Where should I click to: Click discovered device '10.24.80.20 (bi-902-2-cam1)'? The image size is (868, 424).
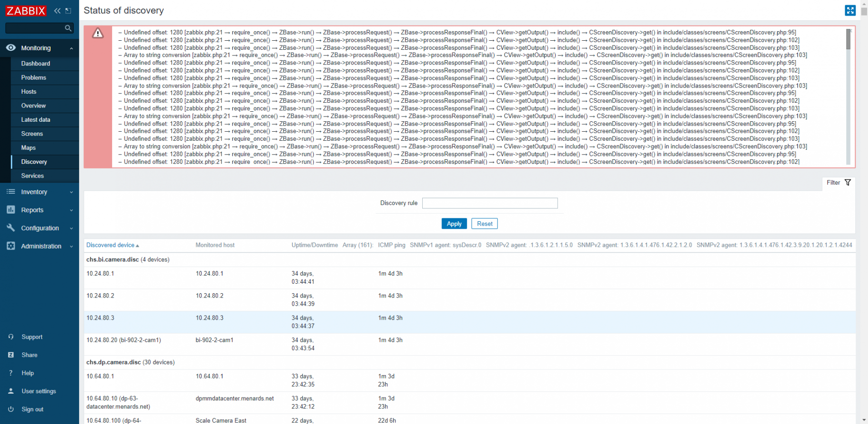click(x=124, y=340)
